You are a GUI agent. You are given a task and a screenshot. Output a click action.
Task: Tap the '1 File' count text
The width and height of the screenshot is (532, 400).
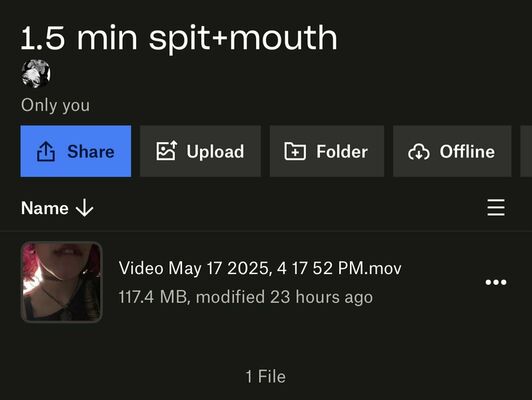266,377
